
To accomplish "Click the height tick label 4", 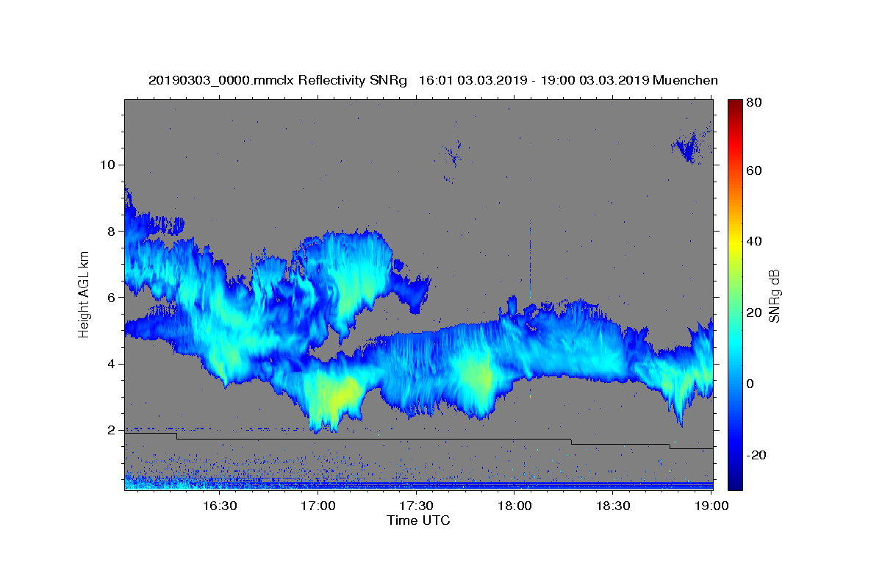I will coord(111,364).
